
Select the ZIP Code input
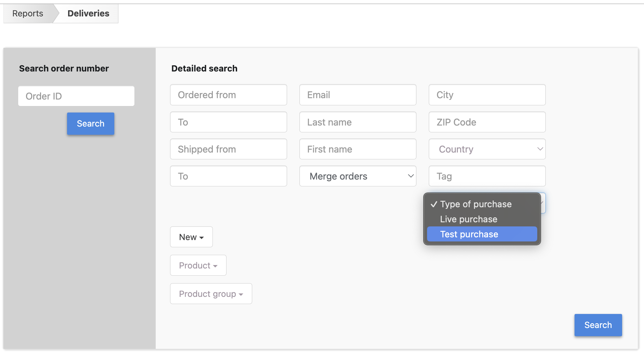[x=487, y=122]
